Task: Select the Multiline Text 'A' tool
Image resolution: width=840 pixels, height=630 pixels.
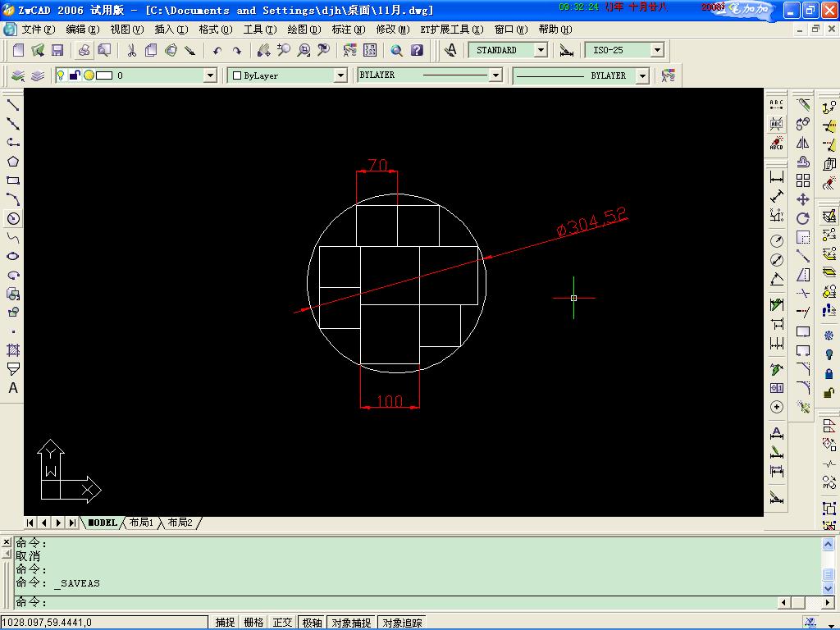Action: point(13,388)
